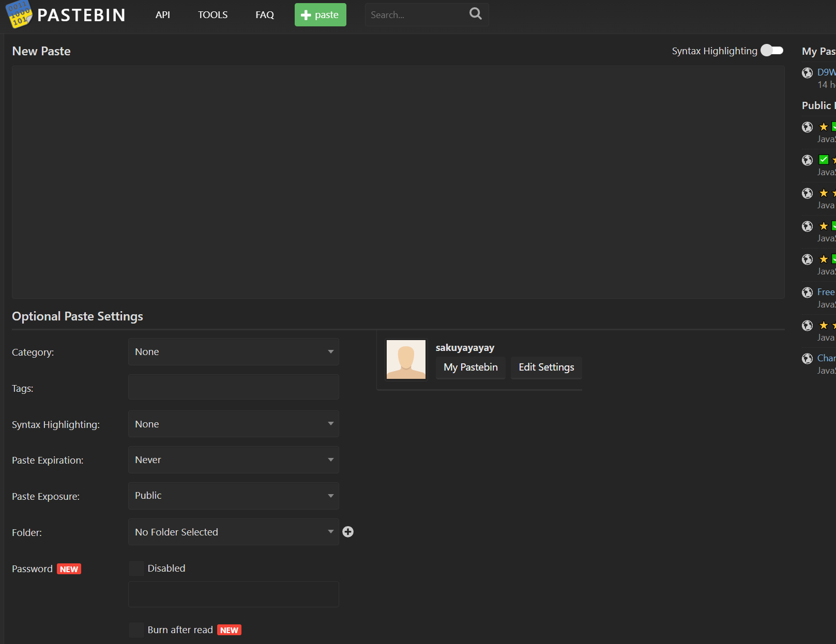The width and height of the screenshot is (836, 644).
Task: Open the API menu item
Action: (163, 15)
